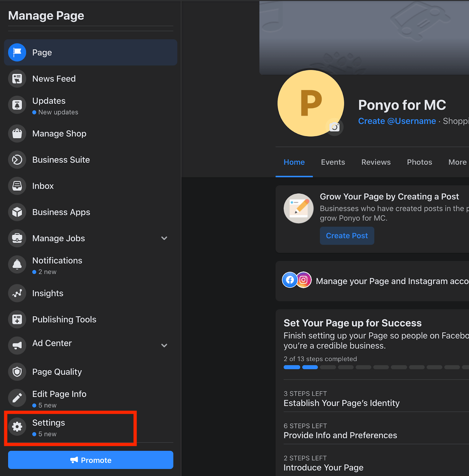The image size is (469, 476).
Task: Click the Business Apps cube icon
Action: [x=17, y=212]
